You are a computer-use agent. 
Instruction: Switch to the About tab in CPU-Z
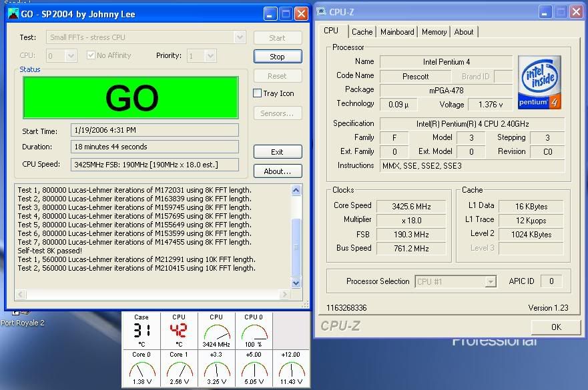click(464, 32)
